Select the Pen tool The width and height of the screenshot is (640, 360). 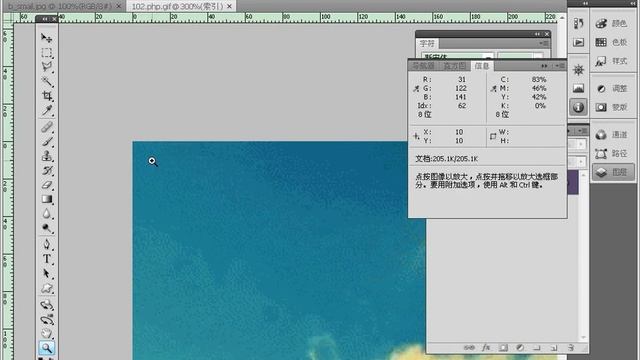[47, 244]
